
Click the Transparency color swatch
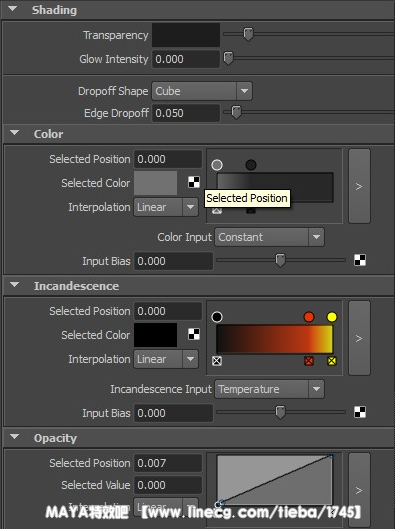(x=186, y=35)
